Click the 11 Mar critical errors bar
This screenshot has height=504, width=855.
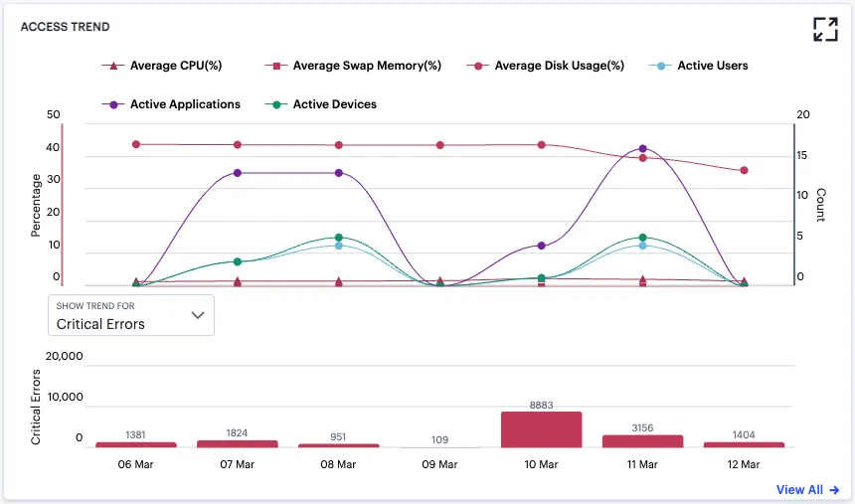coord(642,441)
